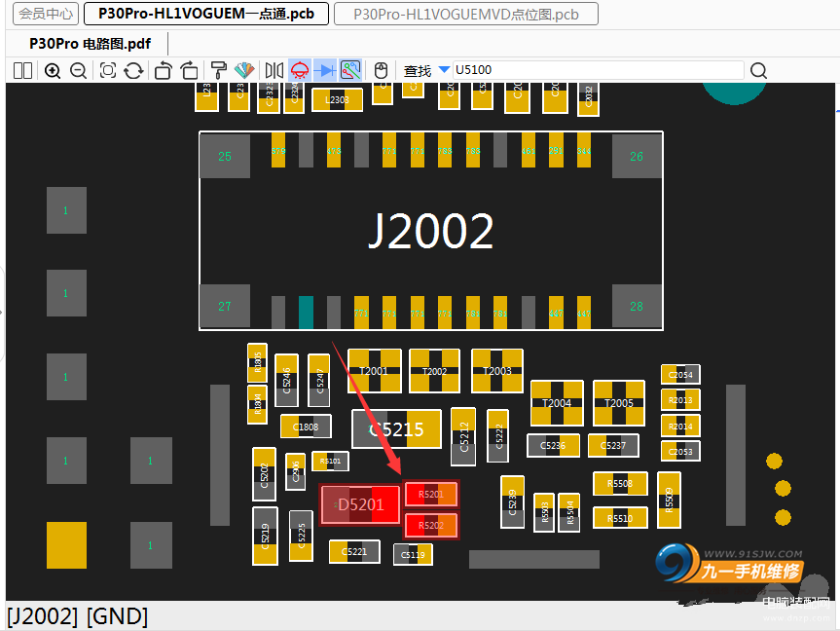840x631 pixels.
Task: Click pad 25 of connector J2002
Action: pos(225,156)
